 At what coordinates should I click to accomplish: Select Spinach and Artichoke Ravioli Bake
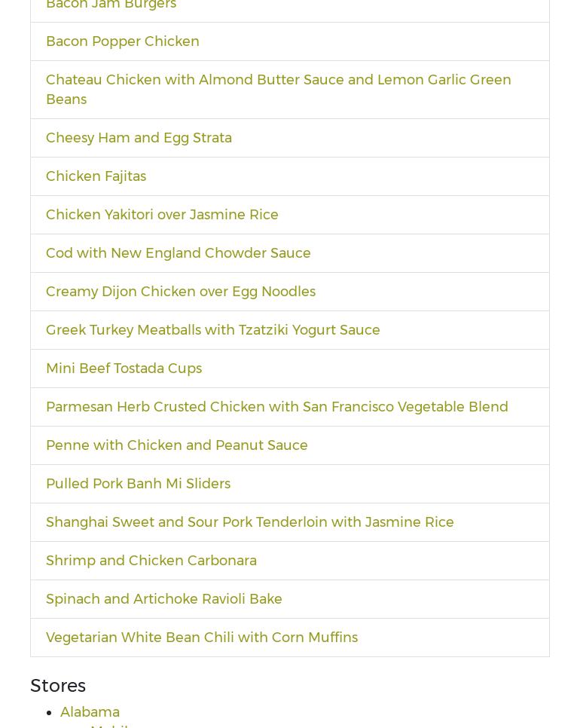click(163, 598)
